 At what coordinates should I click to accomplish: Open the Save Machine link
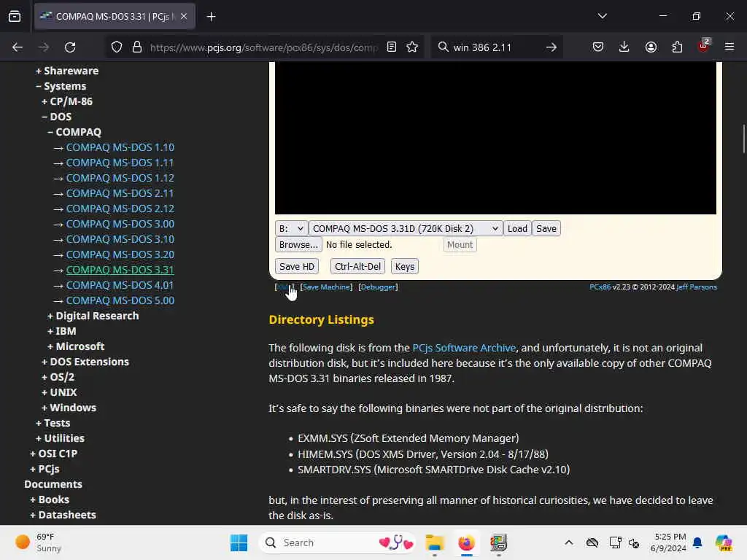pyautogui.click(x=326, y=287)
